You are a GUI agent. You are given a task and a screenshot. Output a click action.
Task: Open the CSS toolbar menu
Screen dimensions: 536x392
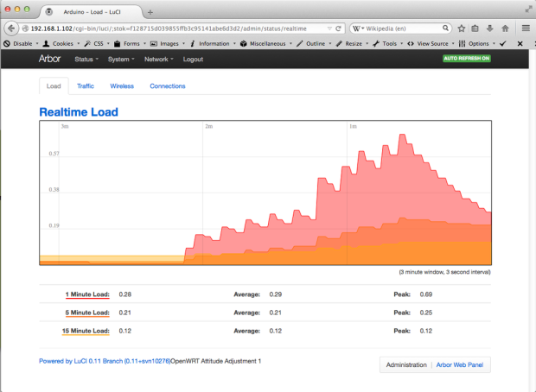click(x=97, y=43)
